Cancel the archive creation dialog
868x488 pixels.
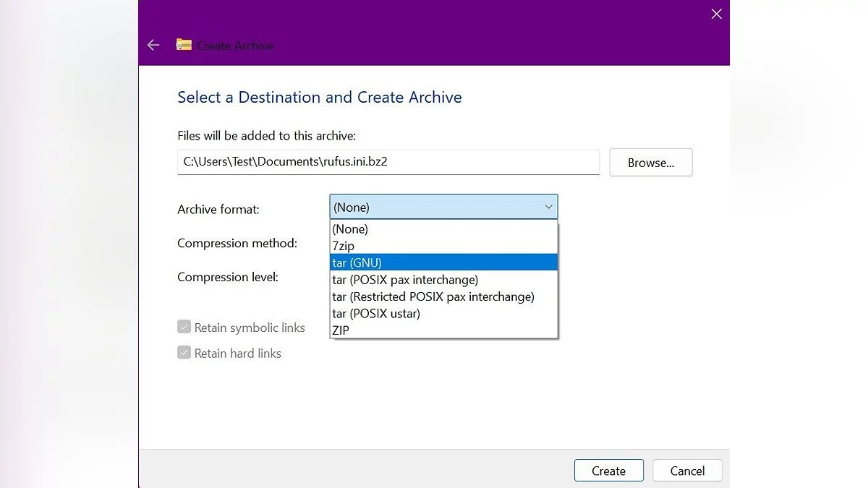[x=686, y=471]
